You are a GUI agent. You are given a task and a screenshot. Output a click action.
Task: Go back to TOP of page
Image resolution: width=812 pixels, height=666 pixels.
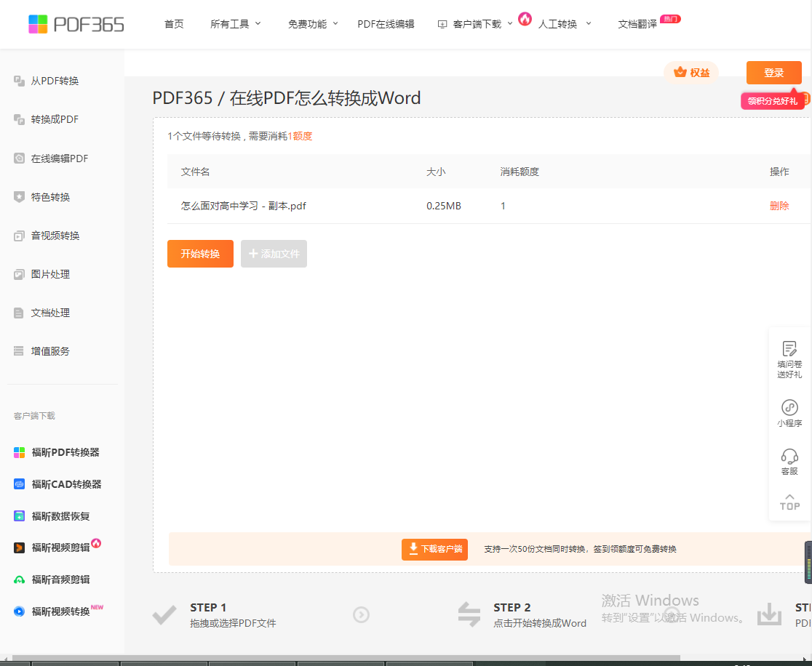(789, 502)
